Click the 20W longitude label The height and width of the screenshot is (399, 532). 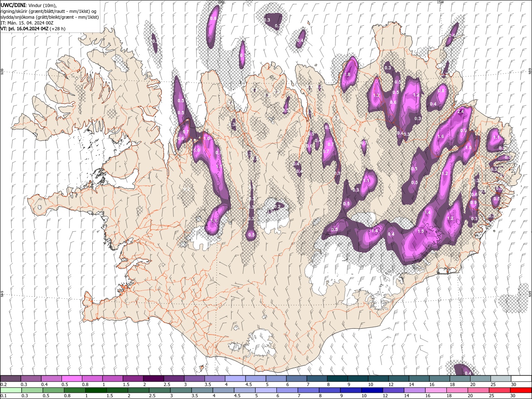[x=221, y=2]
